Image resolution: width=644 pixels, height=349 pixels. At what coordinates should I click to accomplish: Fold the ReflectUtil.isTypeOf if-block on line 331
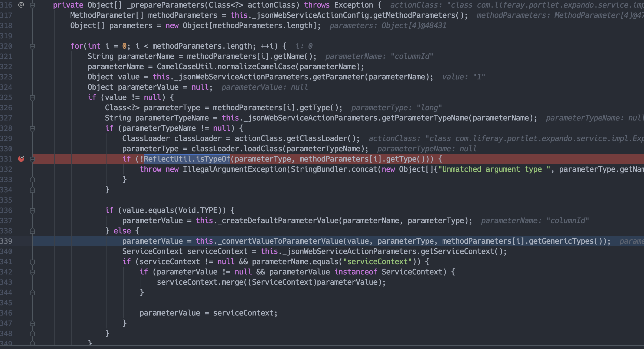(x=32, y=159)
